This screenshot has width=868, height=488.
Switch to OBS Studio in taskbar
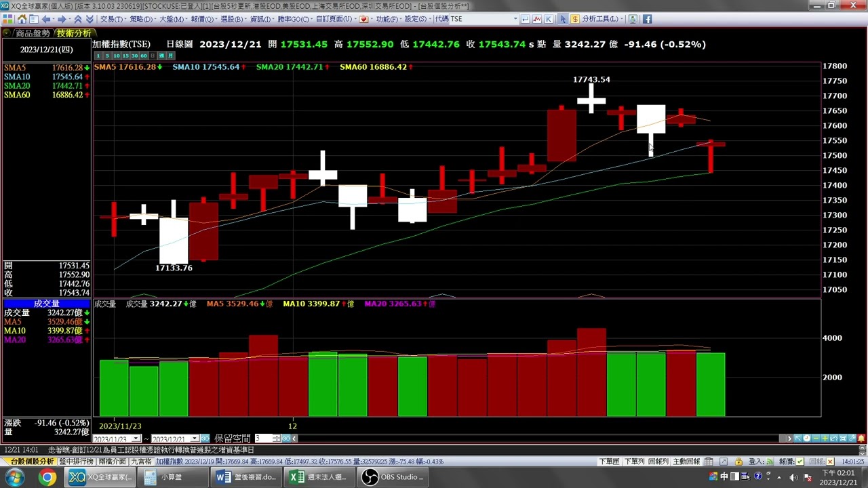click(393, 477)
